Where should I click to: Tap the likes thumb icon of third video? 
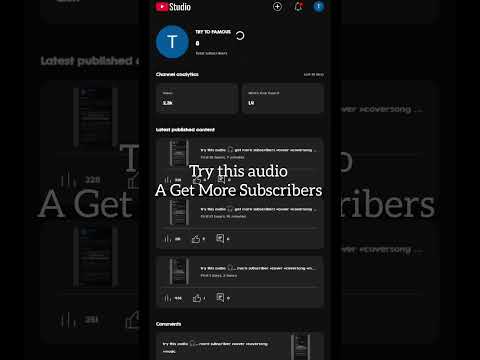(x=197, y=298)
